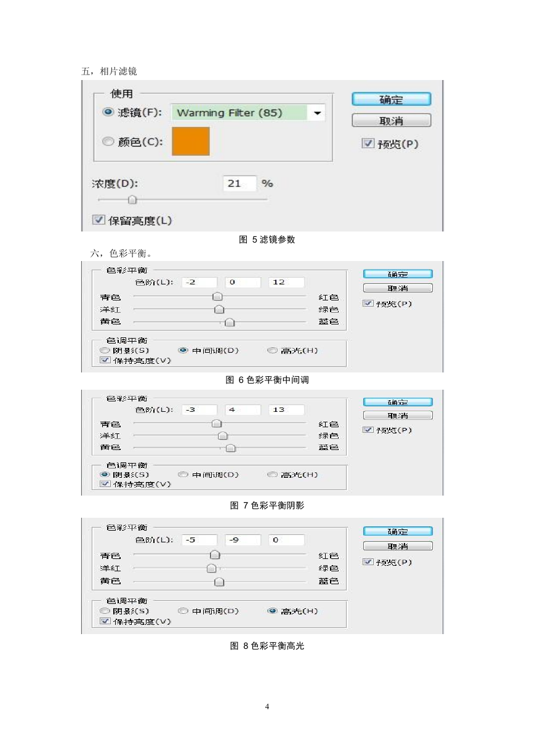Select 中间调(D) in the figure 7 dialog
Viewport: 535px width, 756px height.
[183, 475]
